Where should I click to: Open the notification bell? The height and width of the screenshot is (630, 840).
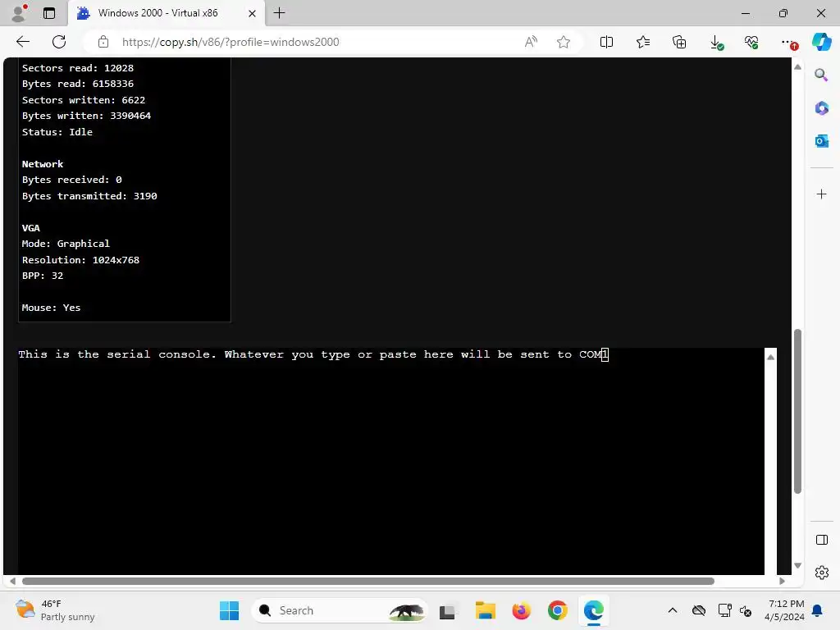click(x=818, y=610)
